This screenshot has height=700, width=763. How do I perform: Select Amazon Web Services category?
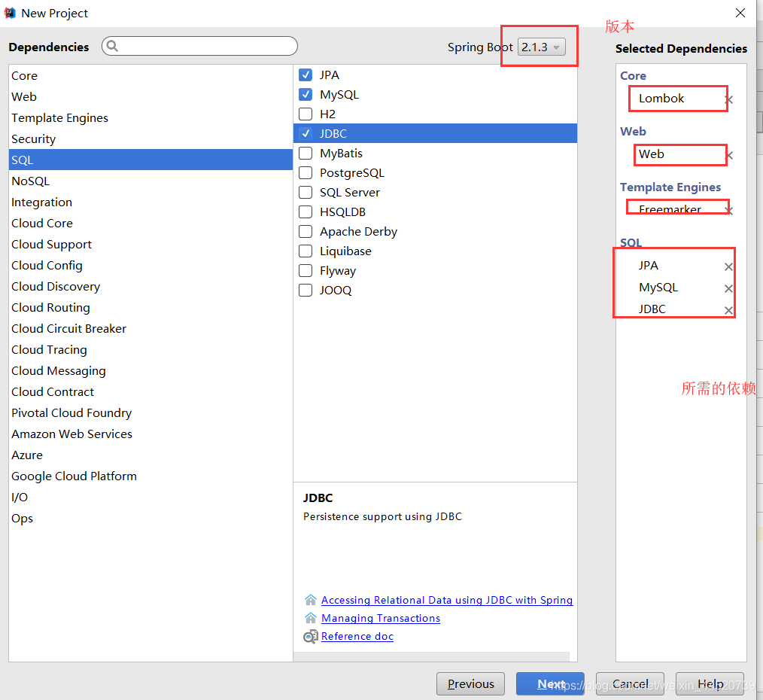pos(150,434)
